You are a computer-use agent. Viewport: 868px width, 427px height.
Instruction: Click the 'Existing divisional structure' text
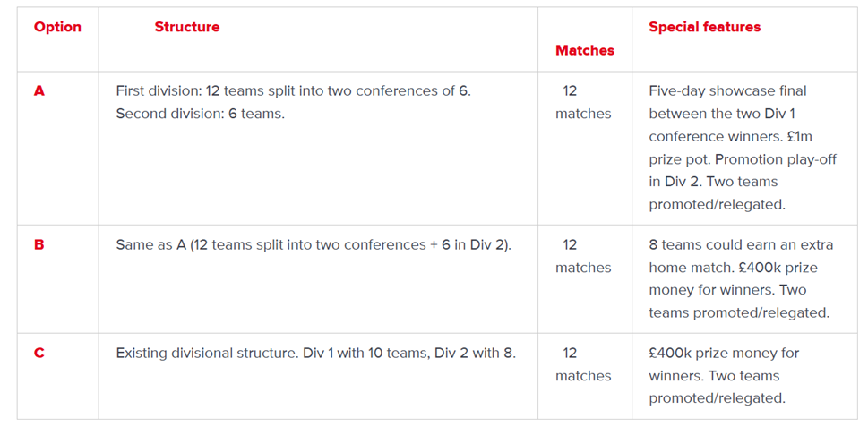coord(315,353)
